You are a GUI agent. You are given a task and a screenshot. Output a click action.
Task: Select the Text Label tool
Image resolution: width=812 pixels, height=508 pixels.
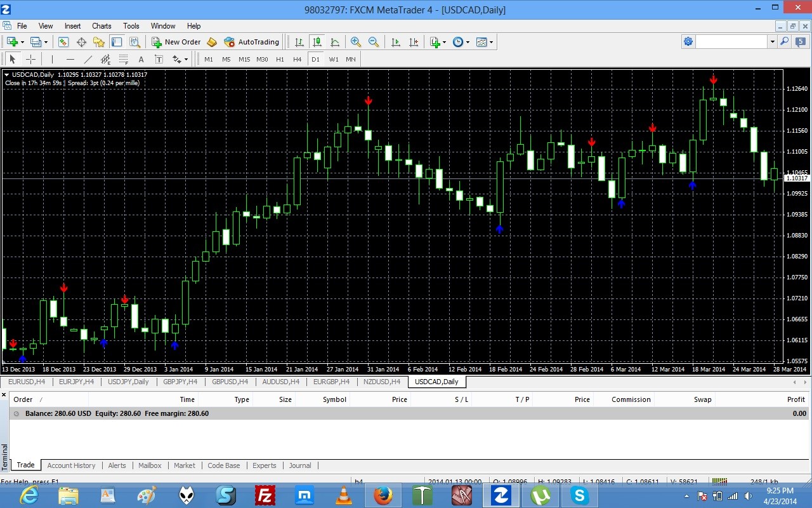tap(159, 59)
